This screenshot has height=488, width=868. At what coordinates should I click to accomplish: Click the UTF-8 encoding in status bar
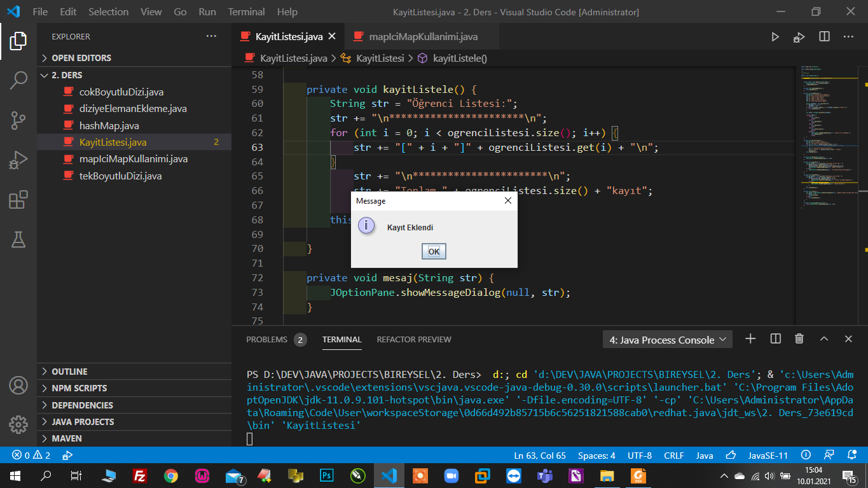pyautogui.click(x=639, y=456)
